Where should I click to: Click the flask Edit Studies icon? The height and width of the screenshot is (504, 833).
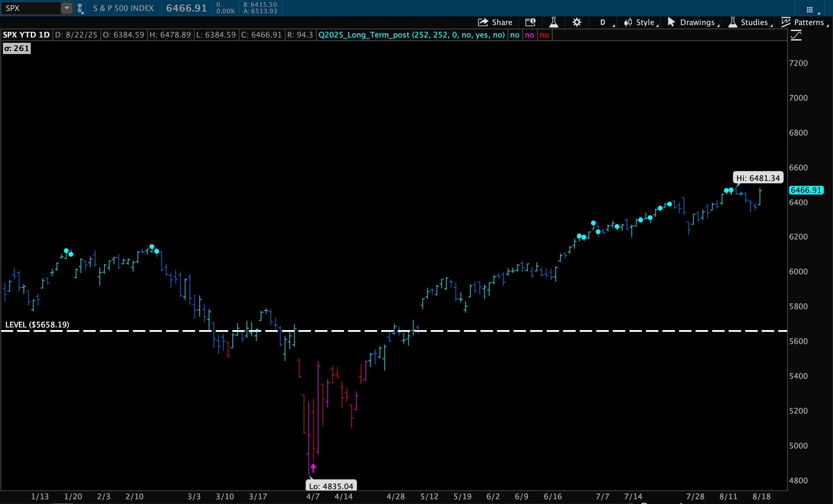tap(553, 22)
